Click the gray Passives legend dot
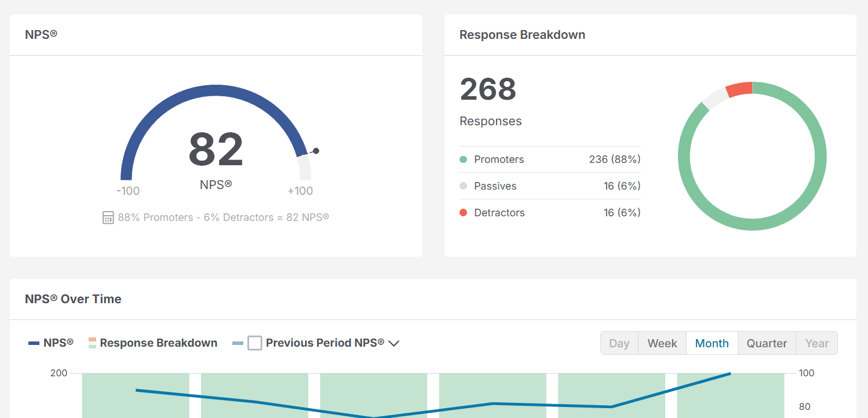This screenshot has height=418, width=868. click(463, 186)
